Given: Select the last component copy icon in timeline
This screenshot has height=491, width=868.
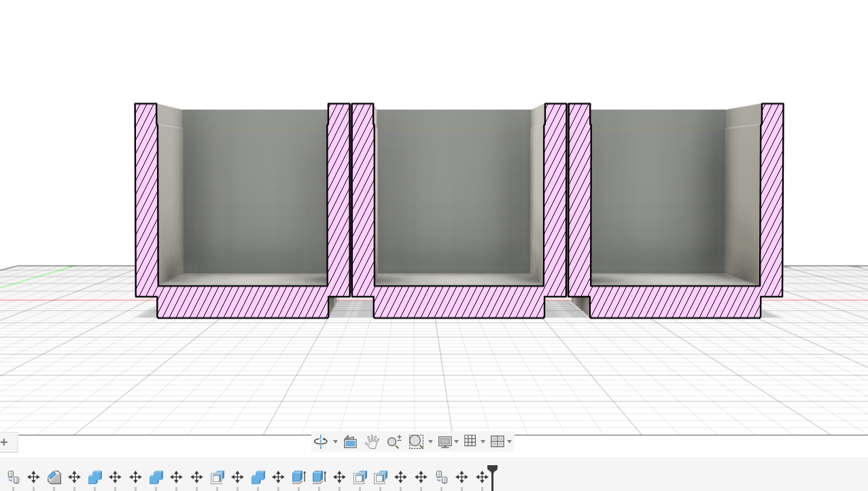Looking at the screenshot, I should (442, 477).
